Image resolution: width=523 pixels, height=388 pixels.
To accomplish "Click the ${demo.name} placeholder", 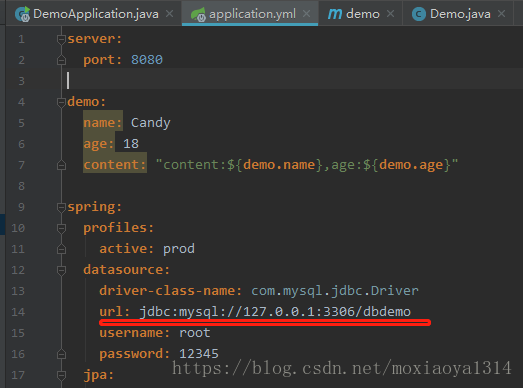I will coord(275,165).
